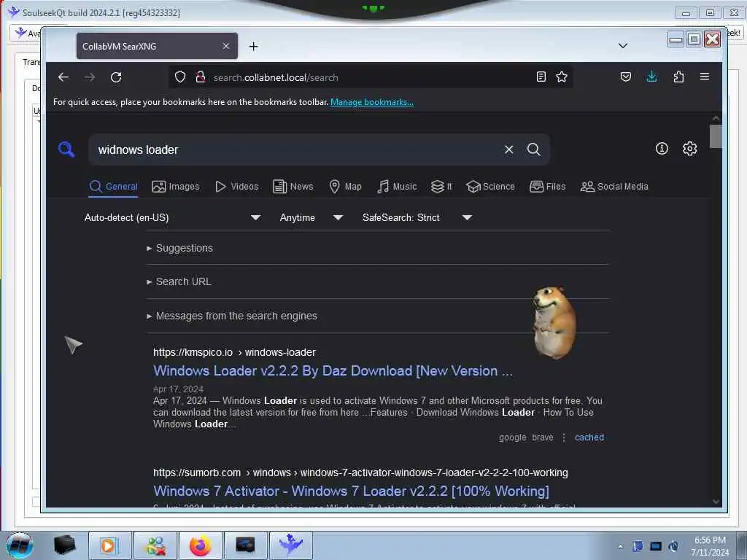Clear the search query text
747x560 pixels.
(x=508, y=149)
